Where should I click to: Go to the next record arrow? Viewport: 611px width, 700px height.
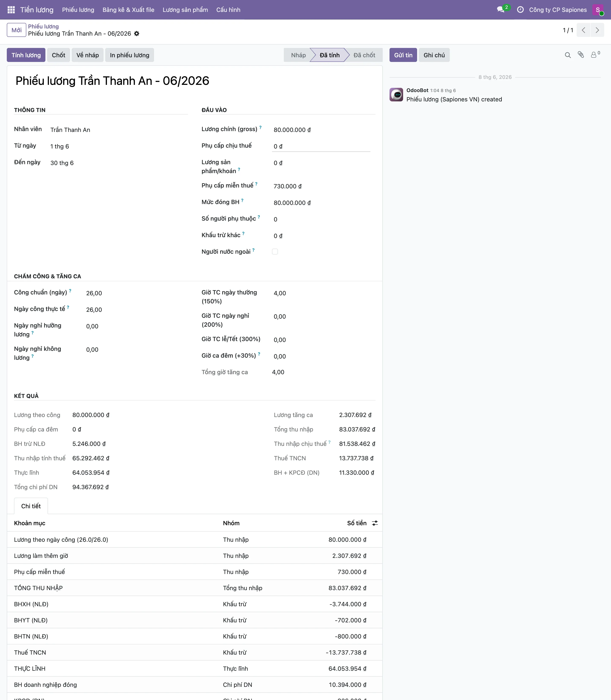coord(597,30)
